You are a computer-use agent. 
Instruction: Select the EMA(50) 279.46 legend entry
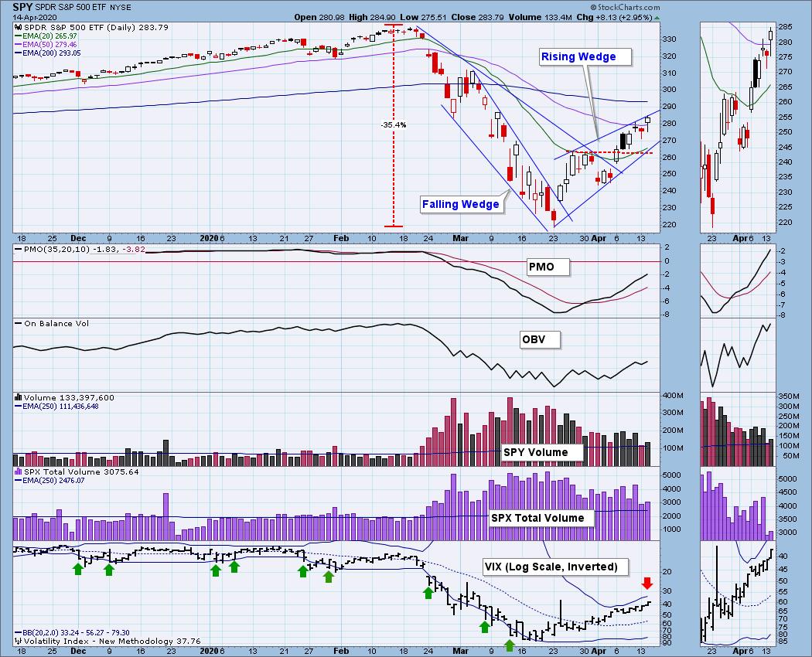point(46,45)
